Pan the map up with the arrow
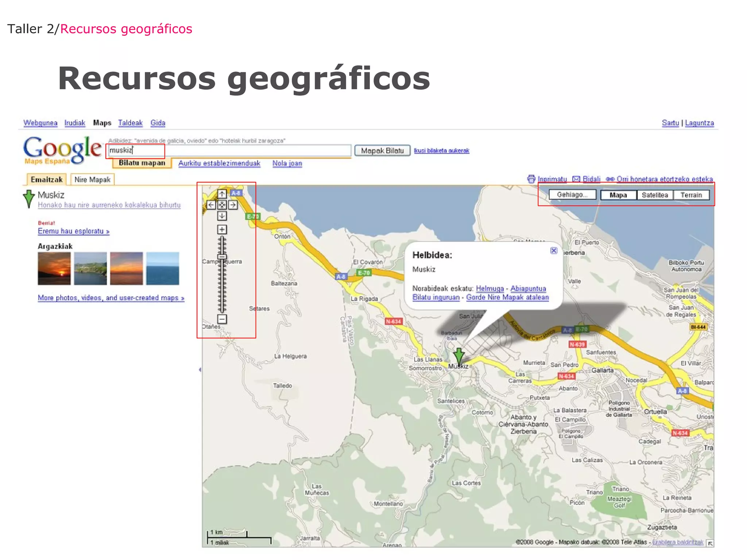 point(222,194)
